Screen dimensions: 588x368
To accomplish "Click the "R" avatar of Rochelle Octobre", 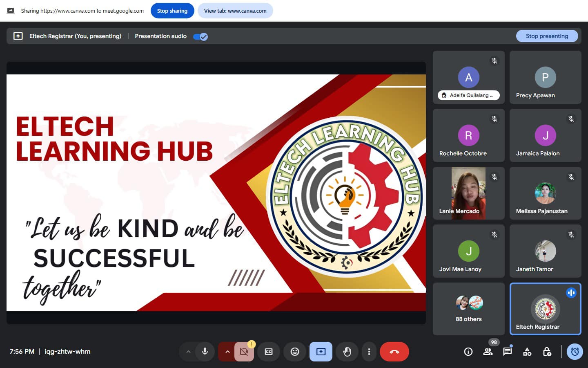I will tap(469, 135).
